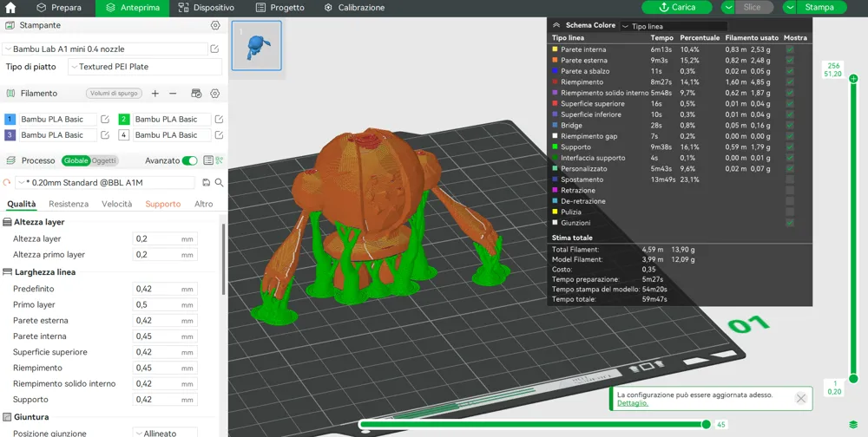
Task: Open the Supporto settings tab
Action: coord(163,204)
